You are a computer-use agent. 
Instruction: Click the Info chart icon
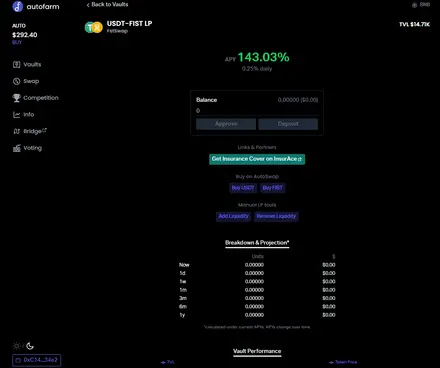17,114
